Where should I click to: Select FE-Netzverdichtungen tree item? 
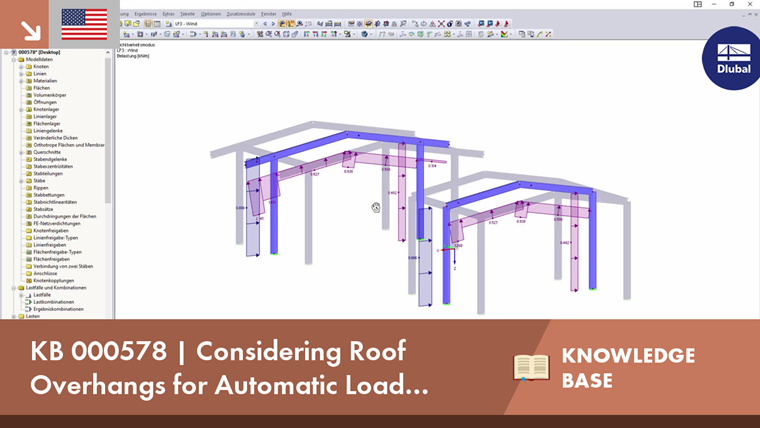click(57, 223)
